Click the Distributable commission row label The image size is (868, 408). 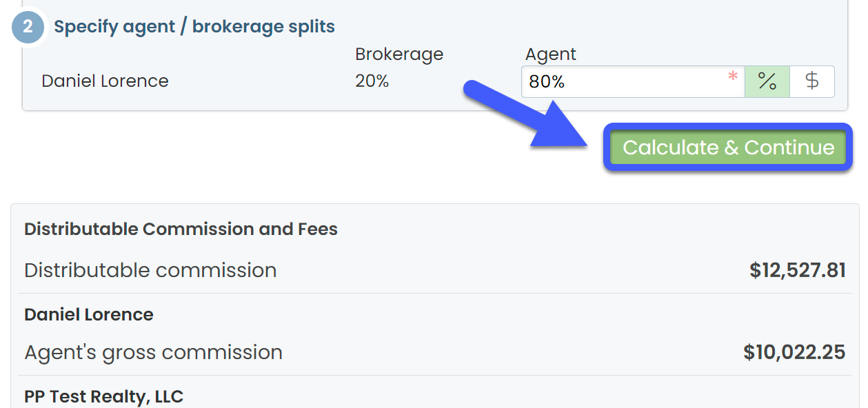(150, 270)
